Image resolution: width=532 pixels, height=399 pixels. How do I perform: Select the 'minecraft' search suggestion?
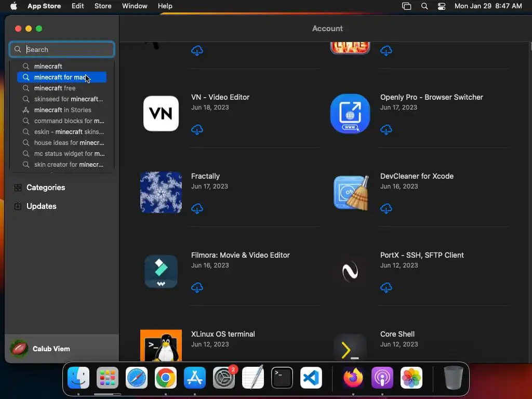[x=62, y=66]
